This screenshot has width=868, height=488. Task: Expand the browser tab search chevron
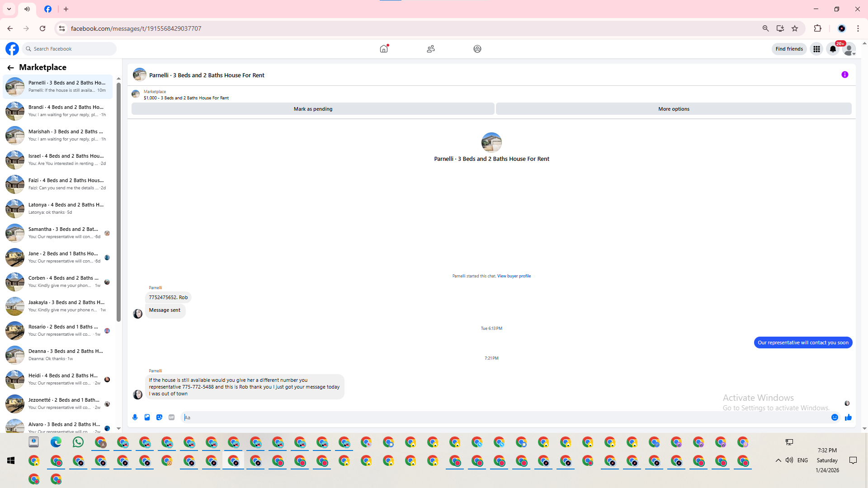coord(9,9)
